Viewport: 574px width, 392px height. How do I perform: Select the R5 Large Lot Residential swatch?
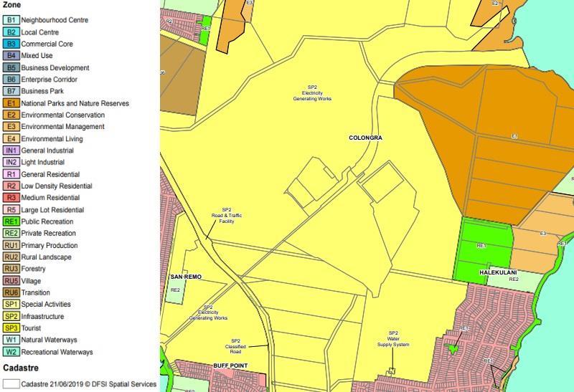11,210
